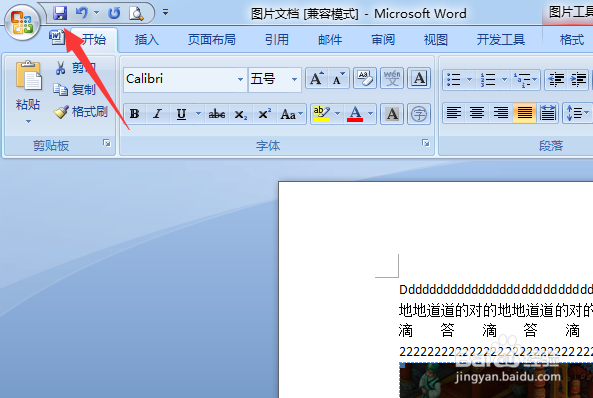Expand the bullet library dropdown arrow
The width and height of the screenshot is (593, 398).
click(469, 79)
